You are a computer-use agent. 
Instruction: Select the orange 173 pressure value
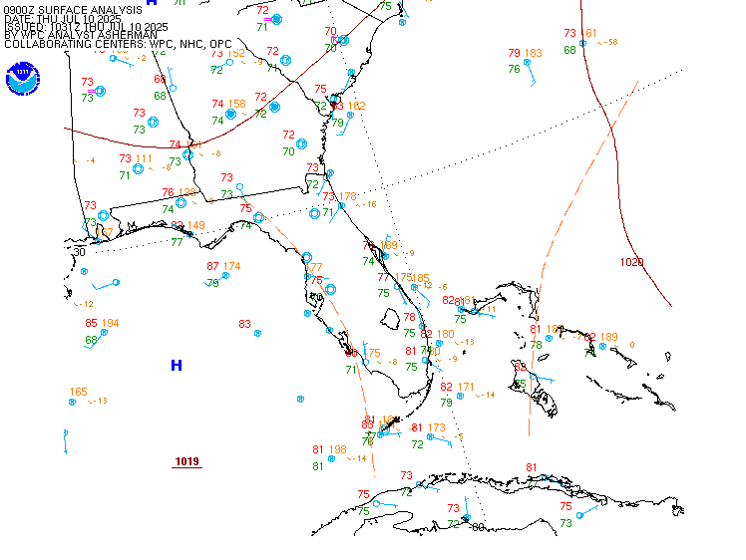(436, 427)
